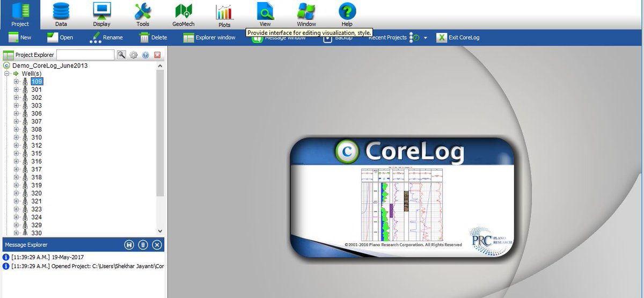Open the Data ribbon tab
The height and width of the screenshot is (298, 644).
point(61,14)
